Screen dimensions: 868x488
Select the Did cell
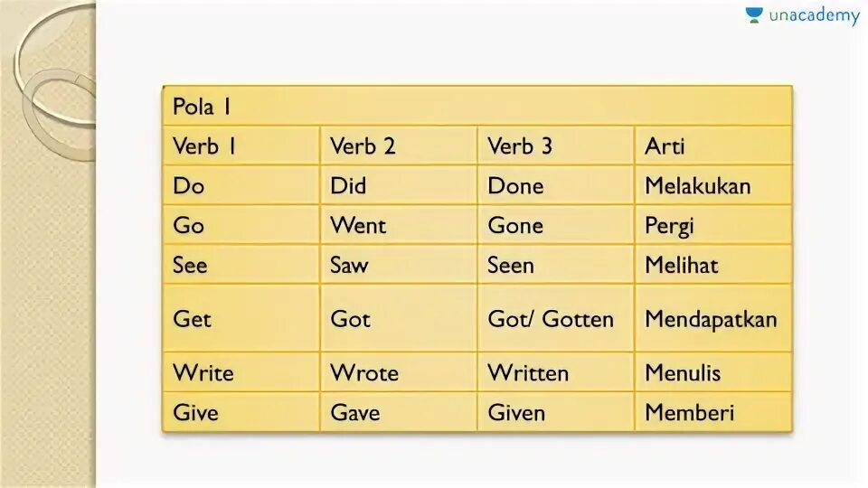point(399,185)
